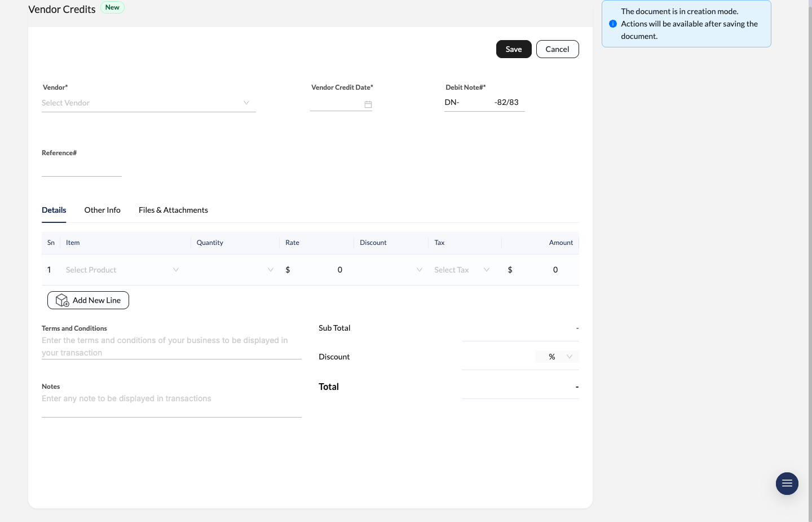Click the package icon inside Add New Line

point(63,300)
